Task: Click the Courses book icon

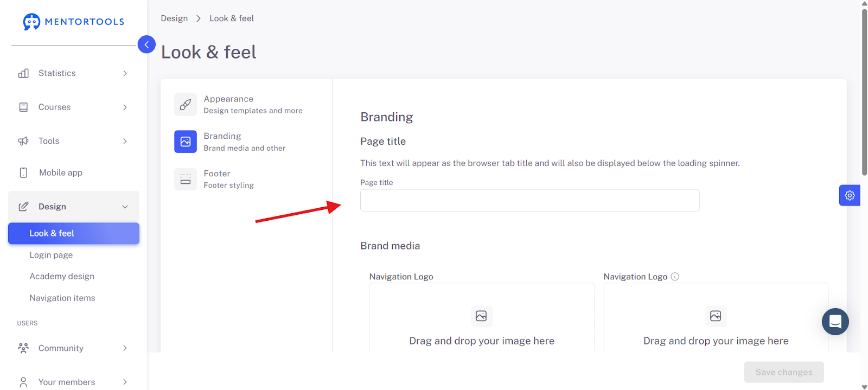Action: [23, 107]
